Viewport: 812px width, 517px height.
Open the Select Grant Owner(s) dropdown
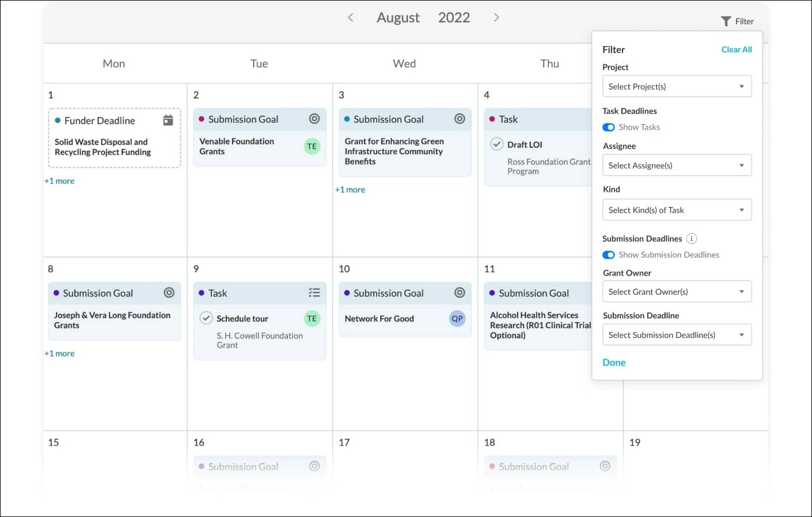coord(677,291)
